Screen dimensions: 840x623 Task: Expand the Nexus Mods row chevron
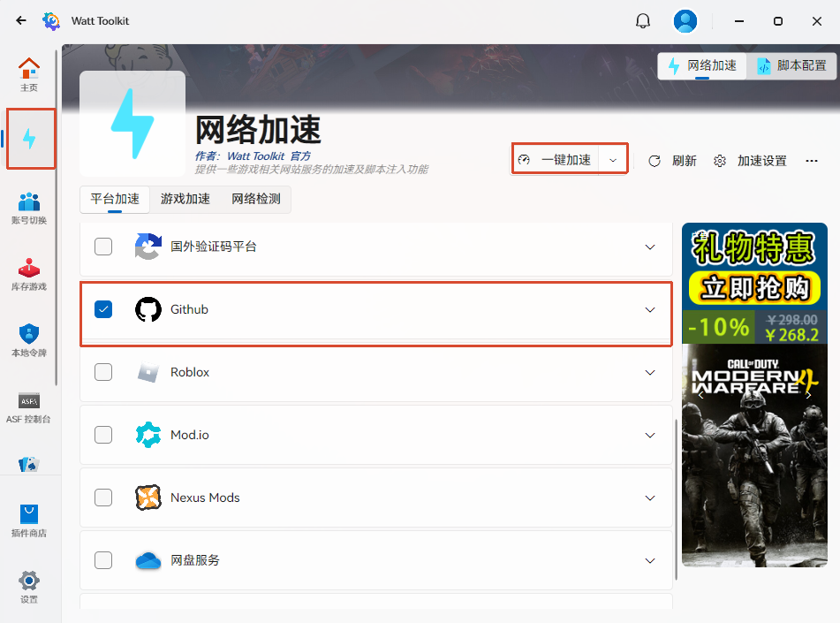click(650, 498)
